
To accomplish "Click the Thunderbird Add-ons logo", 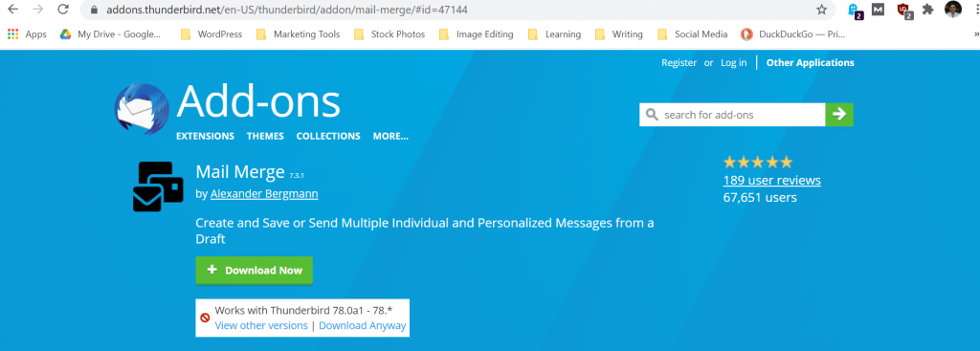I will point(142,109).
